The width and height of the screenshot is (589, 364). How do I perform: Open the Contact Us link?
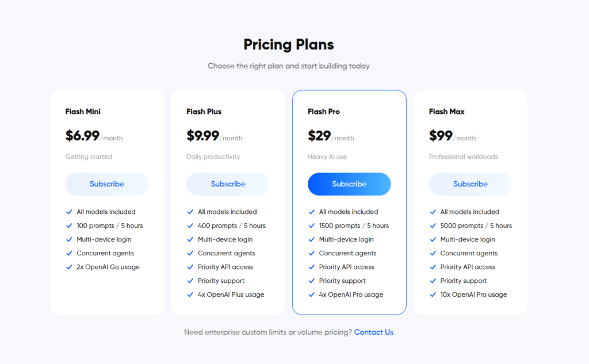pos(374,332)
